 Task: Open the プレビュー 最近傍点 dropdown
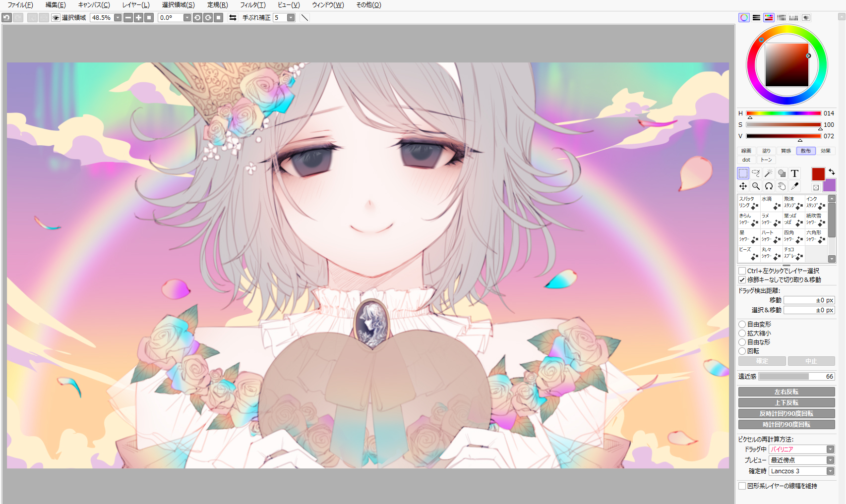pyautogui.click(x=830, y=460)
